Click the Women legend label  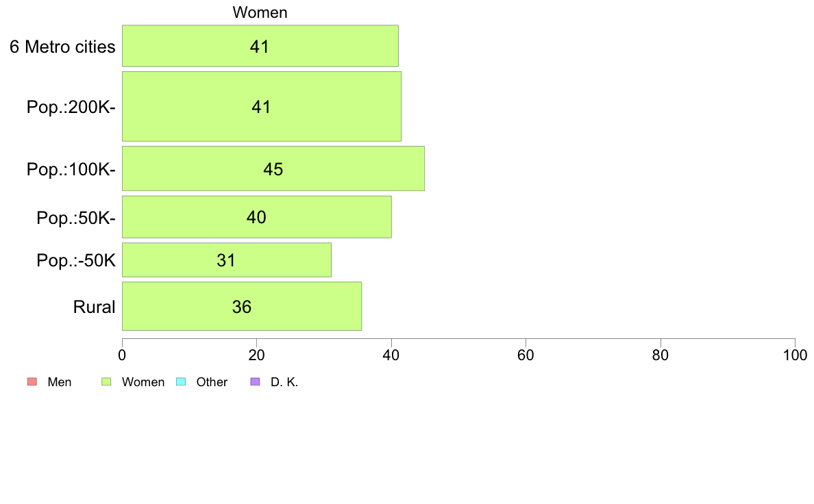click(143, 382)
